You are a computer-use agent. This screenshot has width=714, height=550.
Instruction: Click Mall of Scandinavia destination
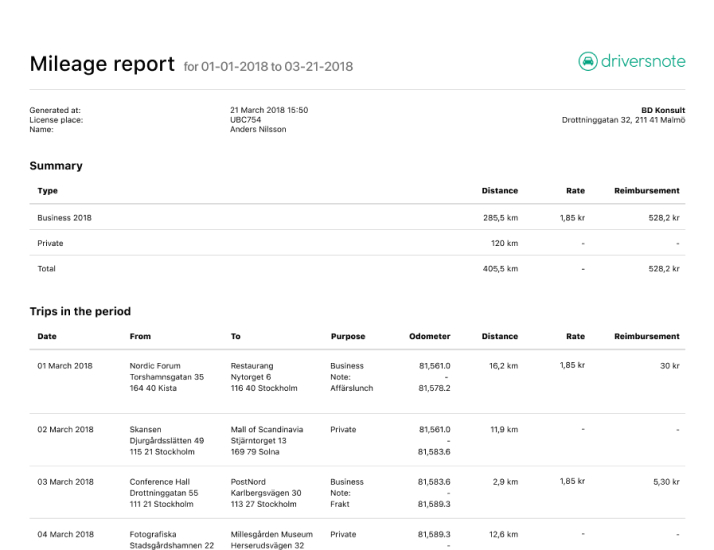[x=266, y=441]
